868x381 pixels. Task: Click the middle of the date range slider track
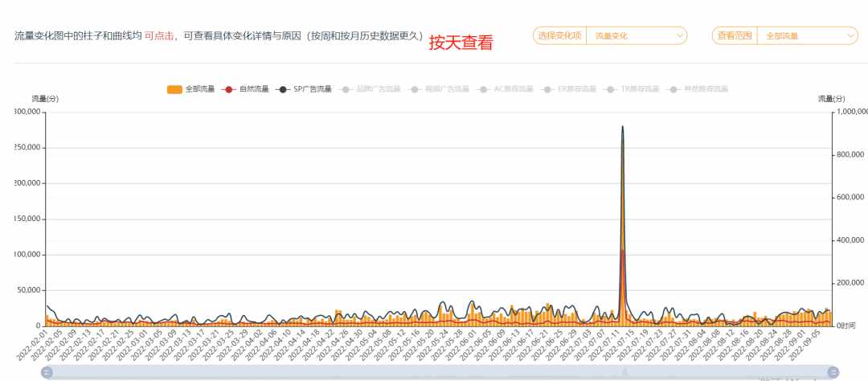coord(440,372)
